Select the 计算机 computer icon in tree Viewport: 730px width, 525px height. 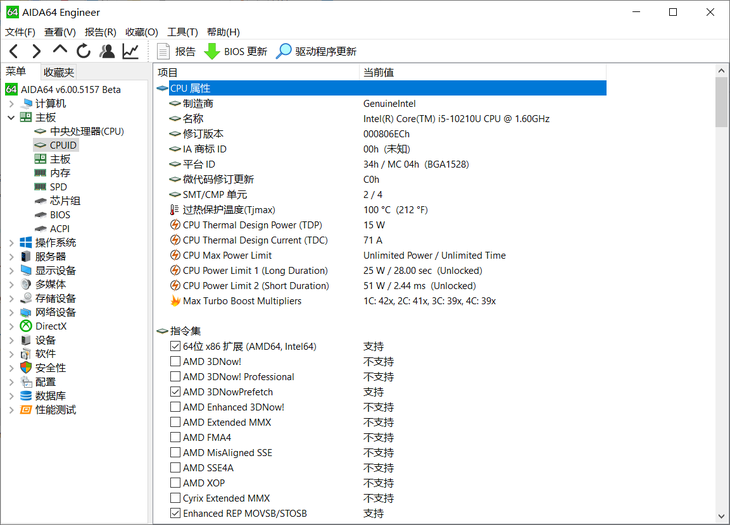click(27, 103)
